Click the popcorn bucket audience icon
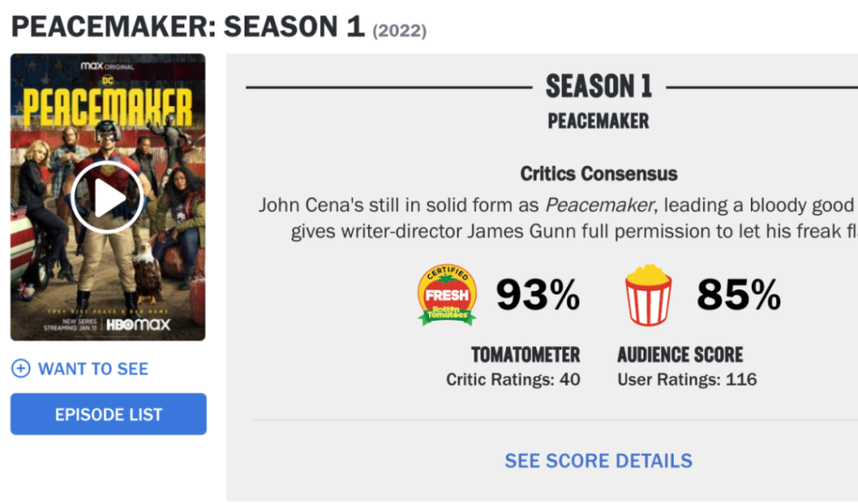Image resolution: width=858 pixels, height=504 pixels. point(648,295)
